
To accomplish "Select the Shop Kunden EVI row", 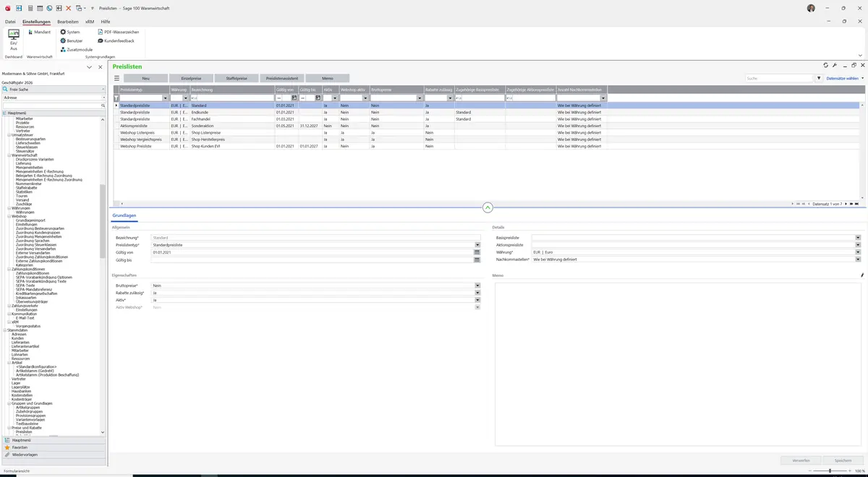I will [x=488, y=146].
